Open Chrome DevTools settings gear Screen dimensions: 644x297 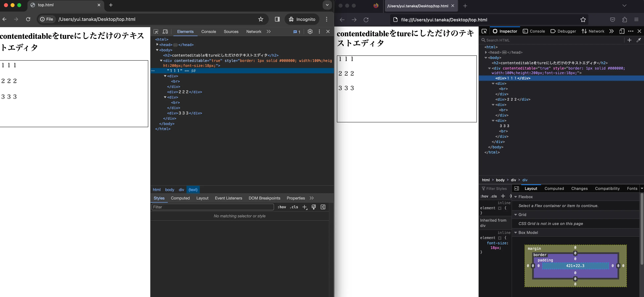coord(310,31)
